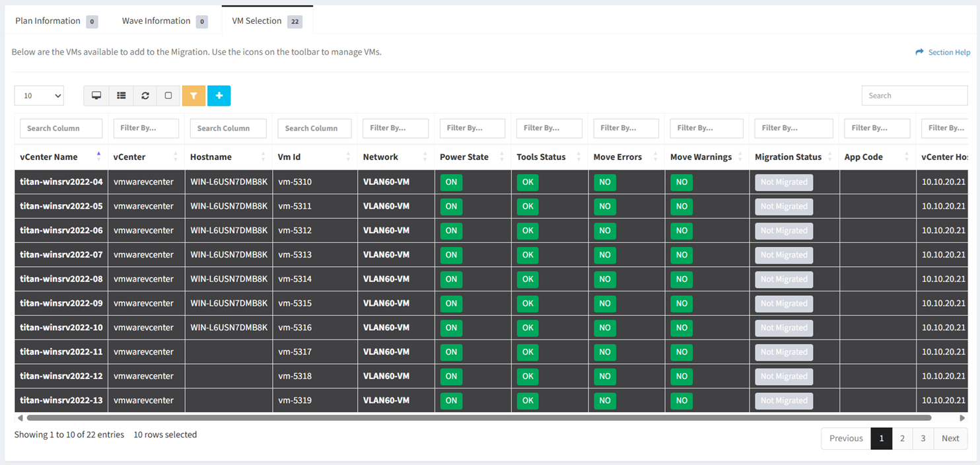Open vCenter column Filter By field
The width and height of the screenshot is (980, 465).
(x=146, y=128)
